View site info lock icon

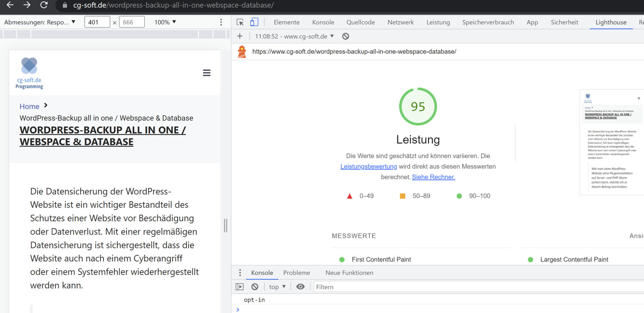pyautogui.click(x=65, y=5)
